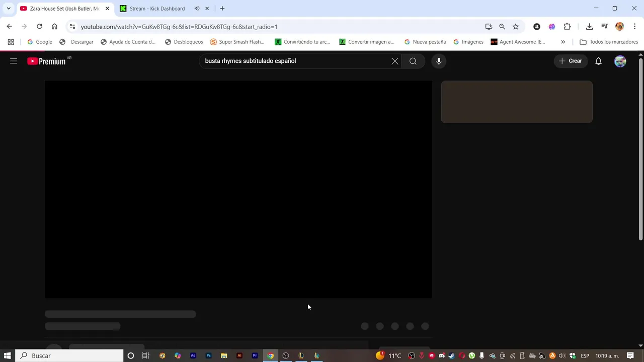The image size is (644, 362).
Task: Open YouTube account avatar menu
Action: [620, 61]
